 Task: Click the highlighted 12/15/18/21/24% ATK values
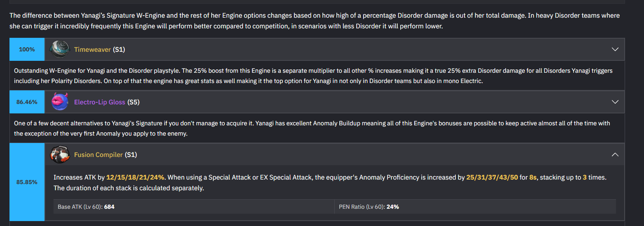[x=135, y=178]
